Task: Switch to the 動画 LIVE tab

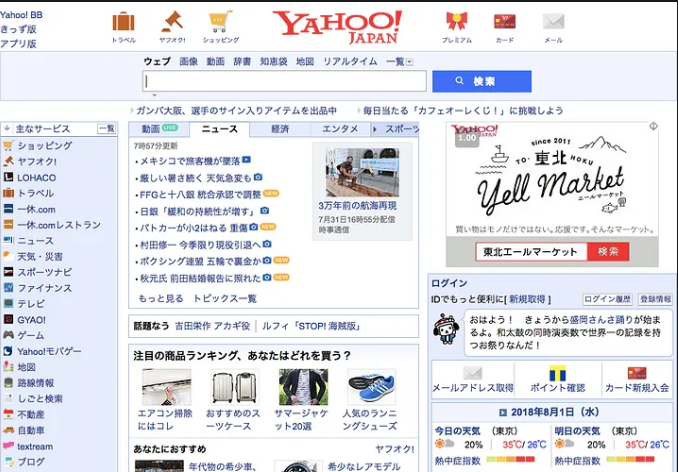Action: click(159, 129)
